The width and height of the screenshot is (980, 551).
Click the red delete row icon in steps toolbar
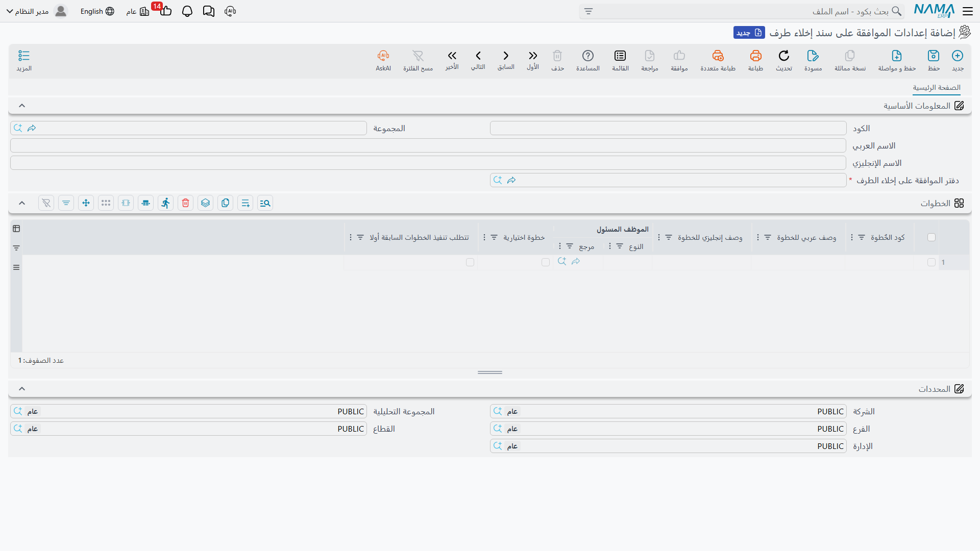point(186,203)
